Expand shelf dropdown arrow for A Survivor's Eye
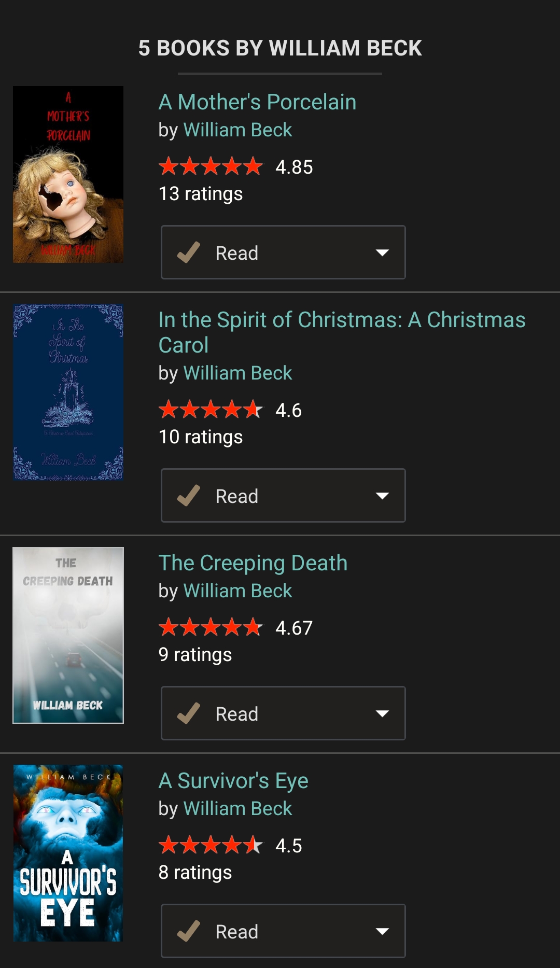The height and width of the screenshot is (968, 560). click(382, 931)
